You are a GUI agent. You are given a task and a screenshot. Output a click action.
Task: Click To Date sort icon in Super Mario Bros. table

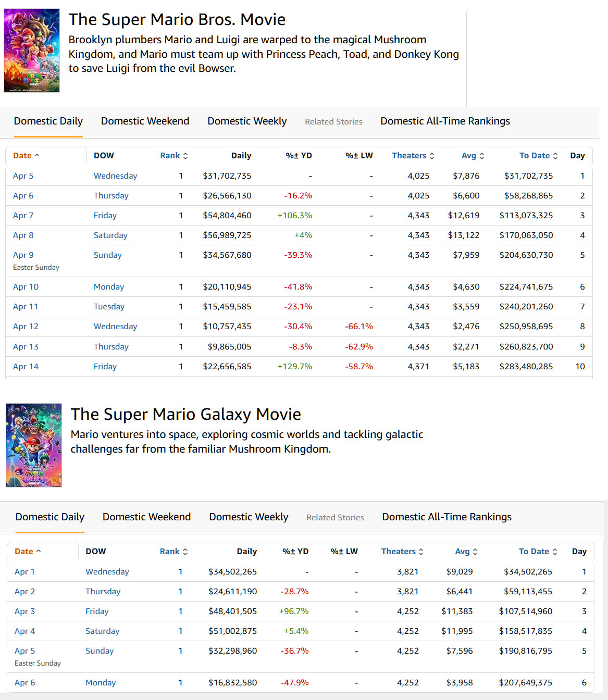click(x=555, y=156)
